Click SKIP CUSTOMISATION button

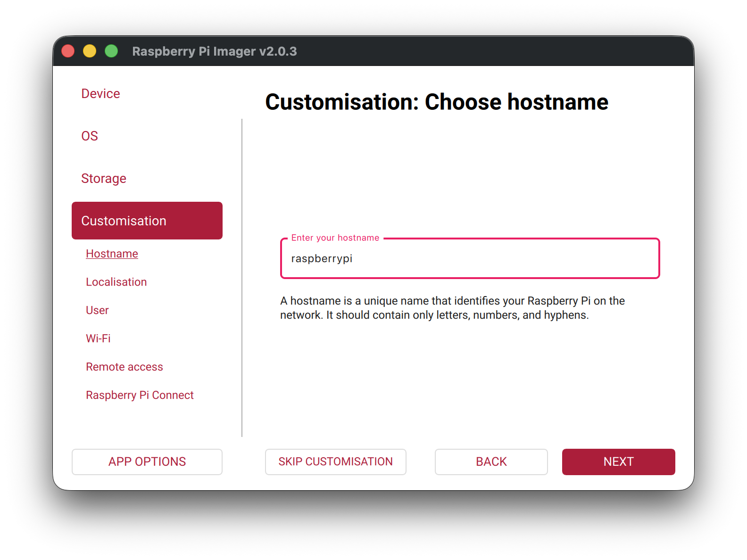pos(335,461)
